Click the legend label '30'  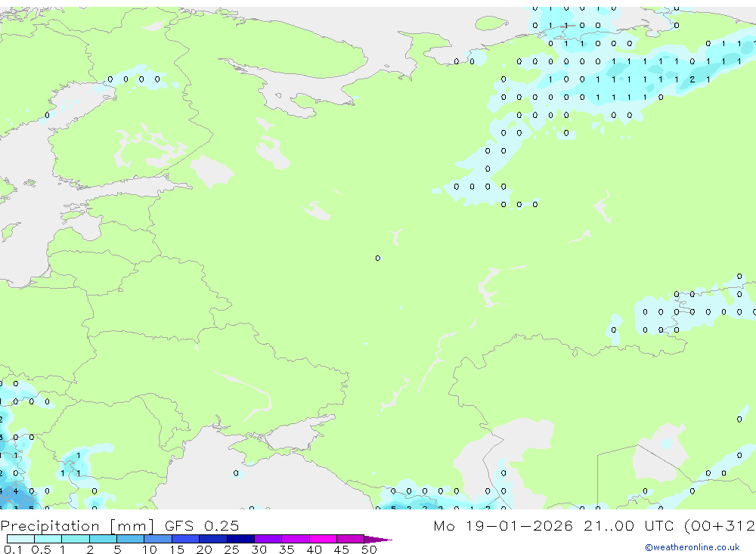(x=259, y=549)
